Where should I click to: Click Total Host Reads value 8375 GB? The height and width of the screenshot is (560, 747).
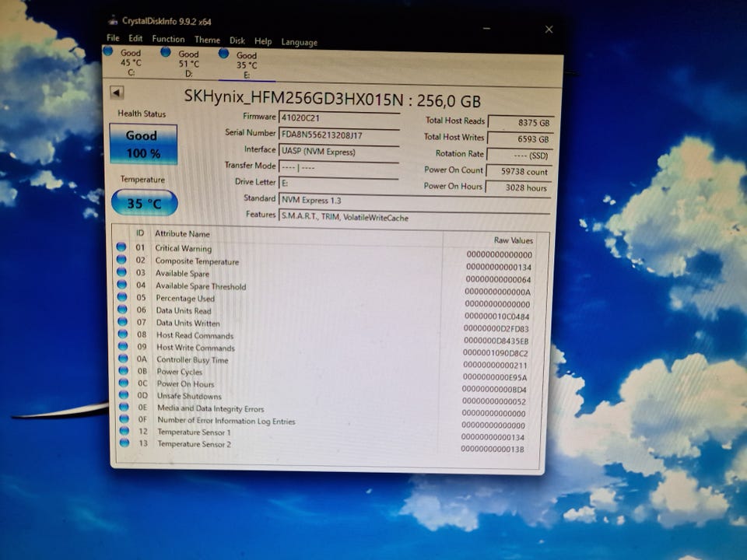(521, 122)
